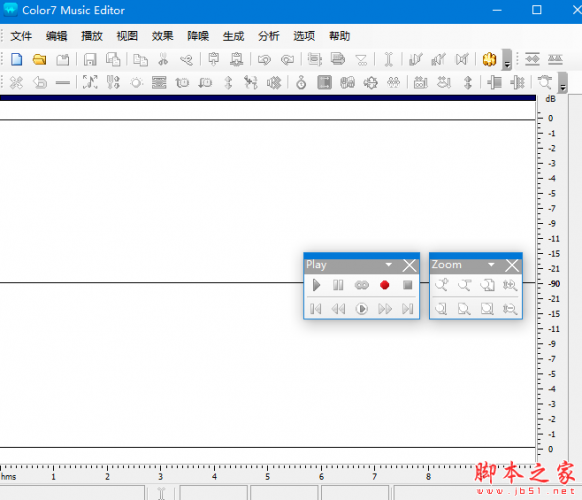This screenshot has height=500, width=582.
Task: Click the sun-shaped icon in second toolbar
Action: (136, 82)
